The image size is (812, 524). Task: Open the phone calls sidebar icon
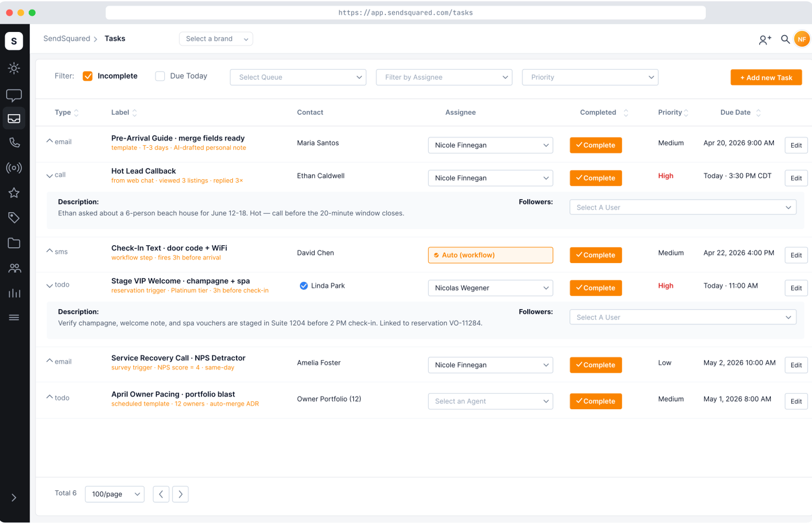pos(14,143)
